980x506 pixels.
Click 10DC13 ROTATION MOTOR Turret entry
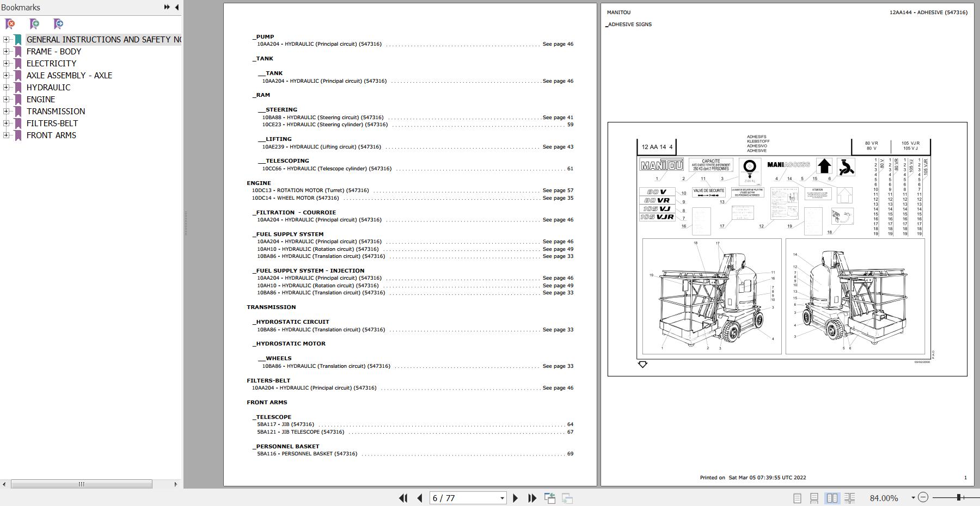(412, 190)
